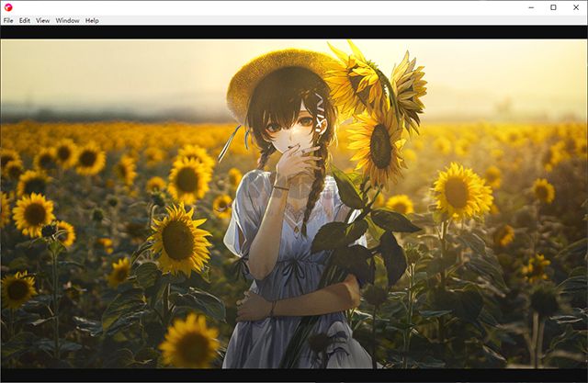Open the Help menu
The height and width of the screenshot is (383, 588).
pos(92,20)
